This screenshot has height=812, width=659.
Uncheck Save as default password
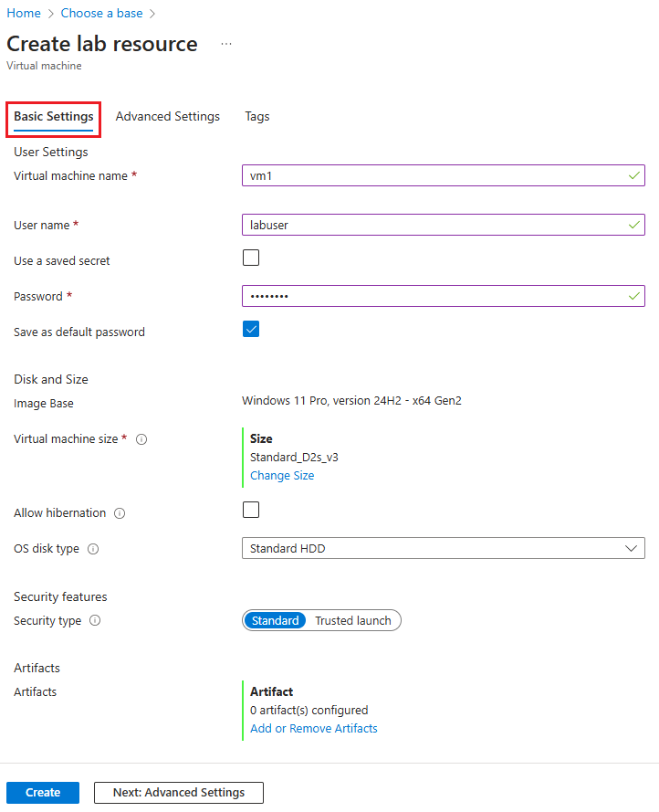pos(250,329)
